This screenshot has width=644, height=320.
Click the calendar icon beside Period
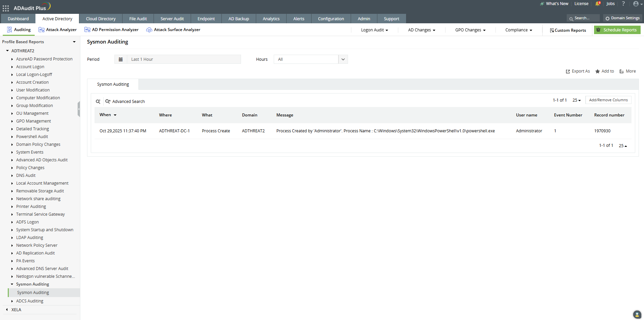(x=120, y=59)
